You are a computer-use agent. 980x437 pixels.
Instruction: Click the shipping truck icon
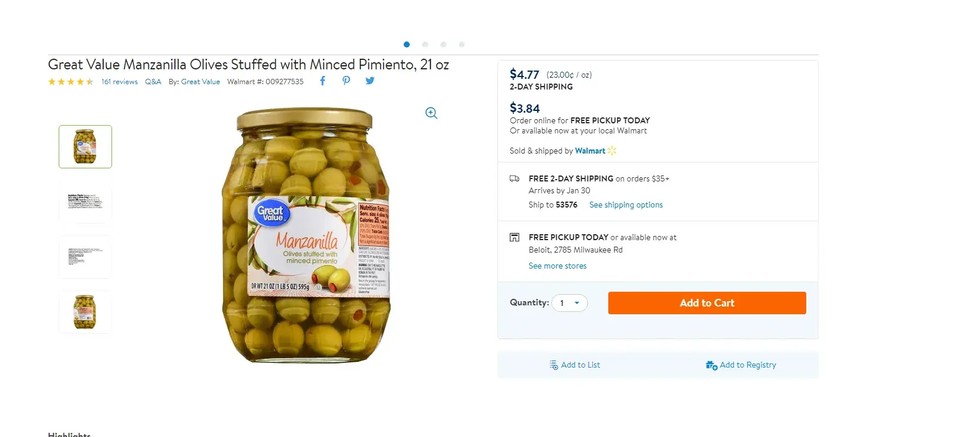pos(515,178)
